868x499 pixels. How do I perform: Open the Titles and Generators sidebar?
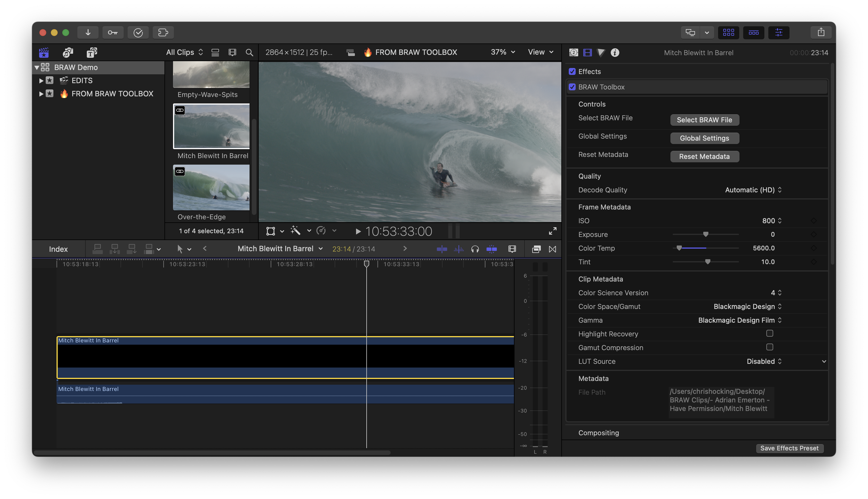tap(92, 52)
